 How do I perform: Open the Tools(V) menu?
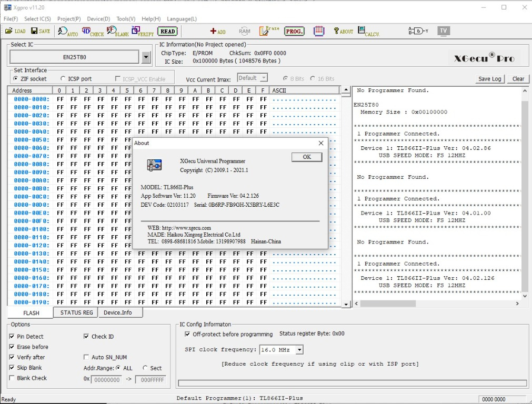(126, 19)
